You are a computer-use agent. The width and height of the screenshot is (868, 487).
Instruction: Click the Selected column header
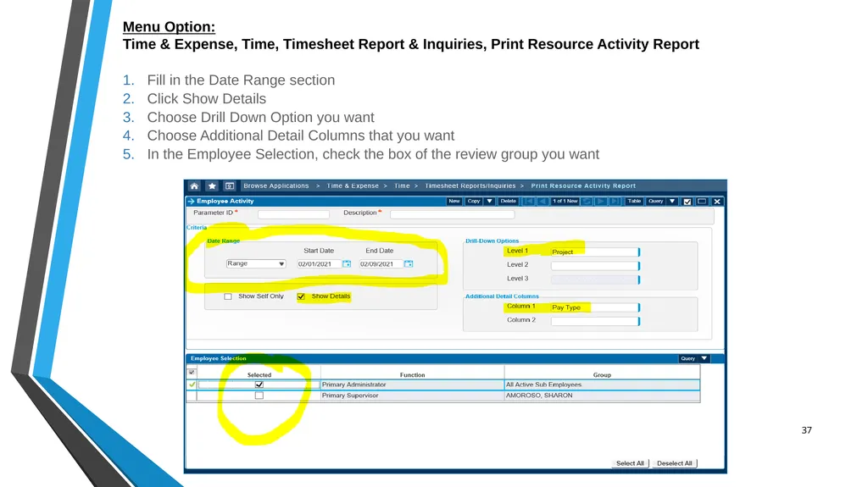259,374
